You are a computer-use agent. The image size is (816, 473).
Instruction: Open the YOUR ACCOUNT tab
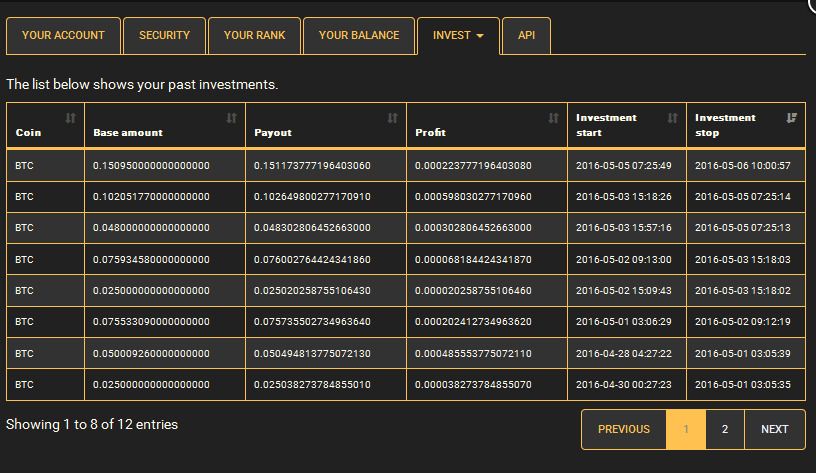(63, 35)
